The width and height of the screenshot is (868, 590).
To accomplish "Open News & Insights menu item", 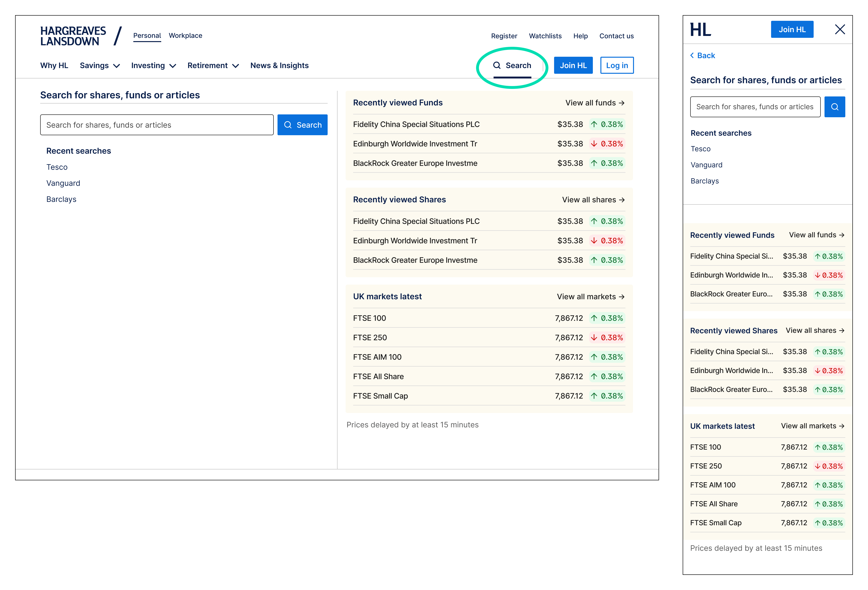I will tap(279, 66).
